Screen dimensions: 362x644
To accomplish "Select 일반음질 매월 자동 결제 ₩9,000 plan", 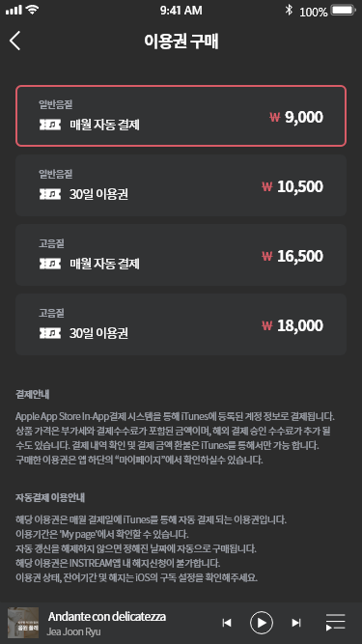I will pos(181,116).
